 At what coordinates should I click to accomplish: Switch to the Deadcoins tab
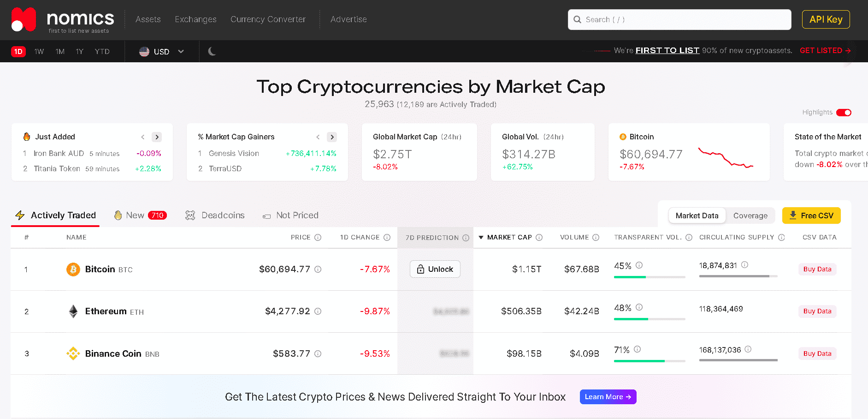(215, 215)
